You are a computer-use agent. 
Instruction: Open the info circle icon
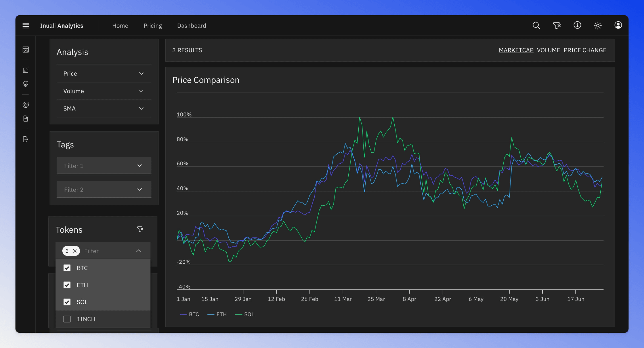point(577,25)
